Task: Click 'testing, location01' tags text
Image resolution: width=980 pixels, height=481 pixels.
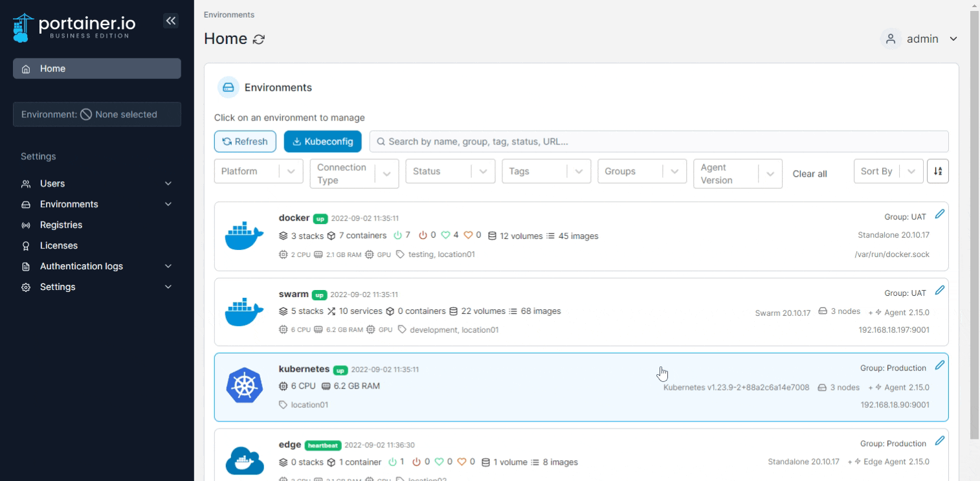Action: click(x=441, y=254)
